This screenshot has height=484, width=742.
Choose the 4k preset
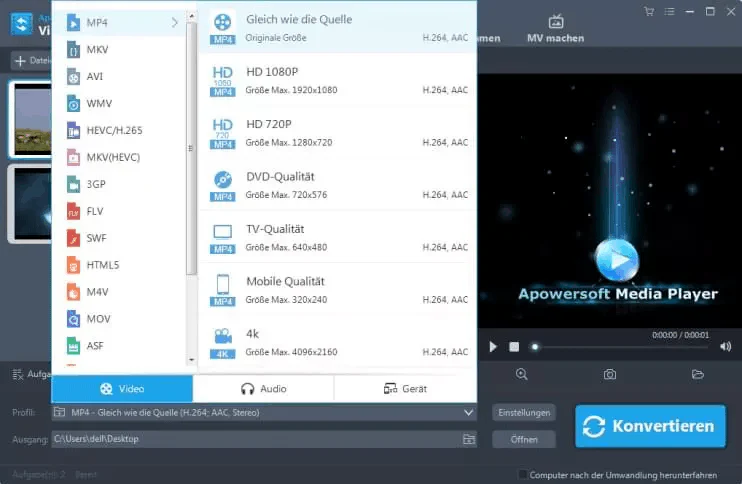(337, 343)
